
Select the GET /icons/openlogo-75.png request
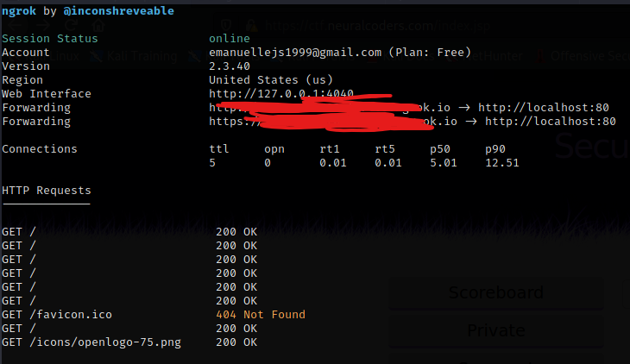(x=91, y=342)
